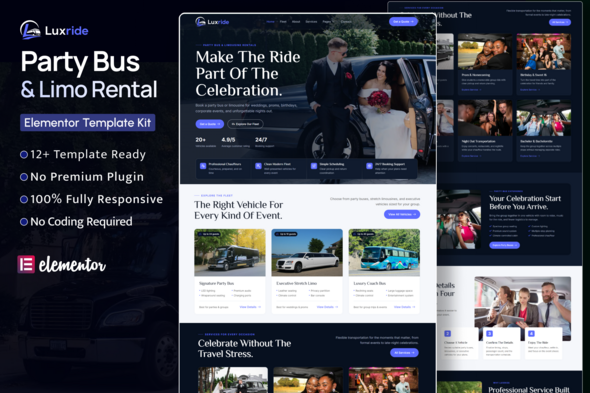
Task: Open the Executive Stretch Limo vehicle thumbnail
Action: pos(307,253)
